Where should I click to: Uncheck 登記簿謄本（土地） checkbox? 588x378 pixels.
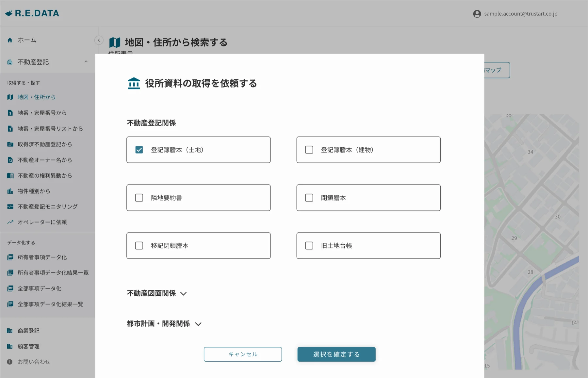[139, 150]
